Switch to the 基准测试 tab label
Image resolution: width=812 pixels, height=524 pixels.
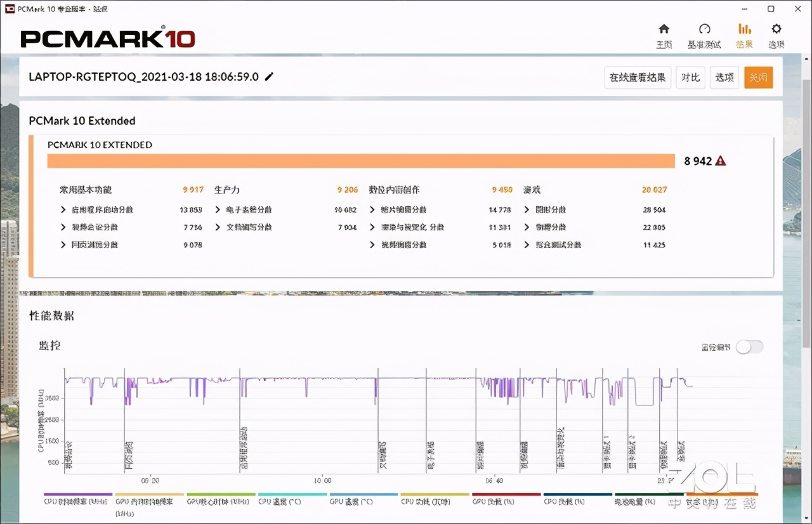tap(704, 44)
